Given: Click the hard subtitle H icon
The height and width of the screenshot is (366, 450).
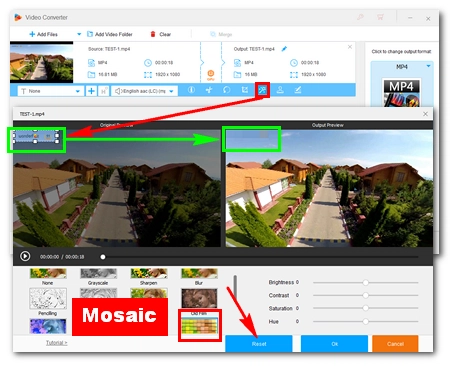Looking at the screenshot, I should tap(103, 91).
